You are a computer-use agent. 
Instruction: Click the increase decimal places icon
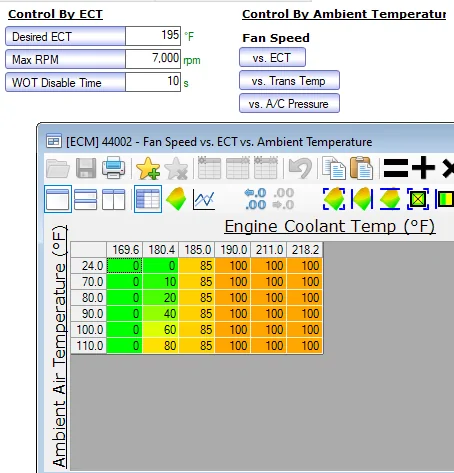pyautogui.click(x=255, y=199)
